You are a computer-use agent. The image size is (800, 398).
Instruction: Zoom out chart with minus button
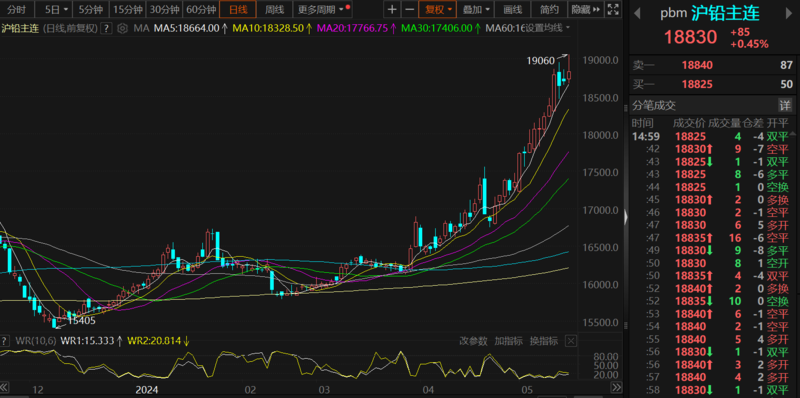tap(409, 9)
